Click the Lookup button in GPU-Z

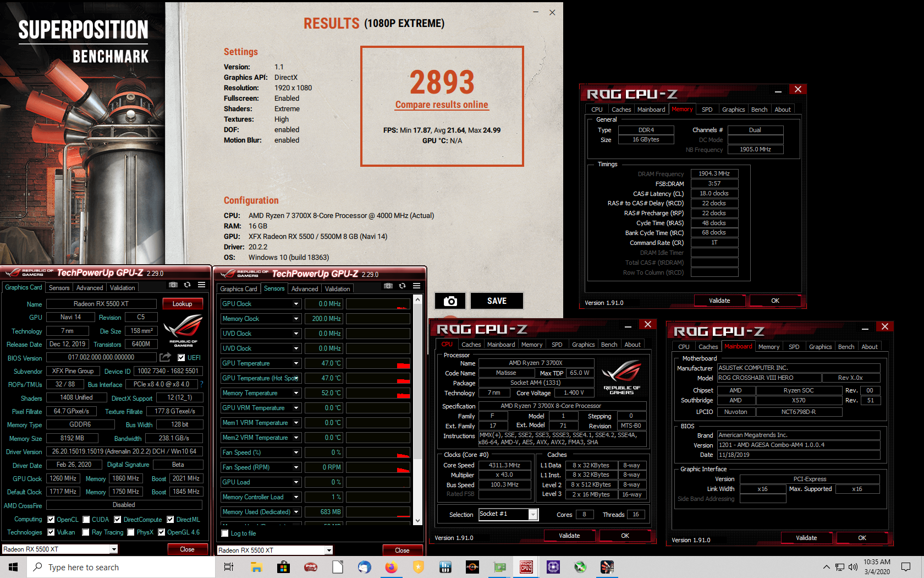click(183, 304)
